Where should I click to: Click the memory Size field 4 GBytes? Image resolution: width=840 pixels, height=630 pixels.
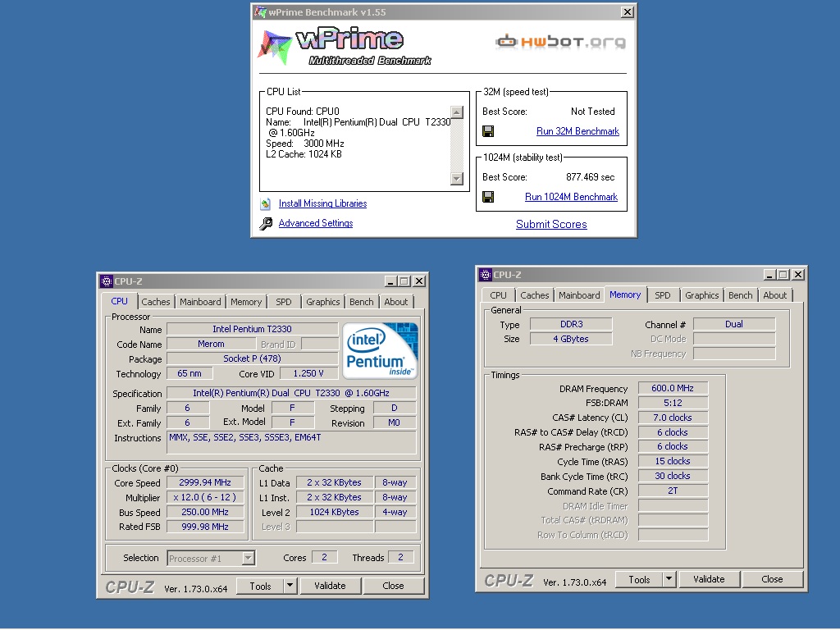pyautogui.click(x=571, y=339)
